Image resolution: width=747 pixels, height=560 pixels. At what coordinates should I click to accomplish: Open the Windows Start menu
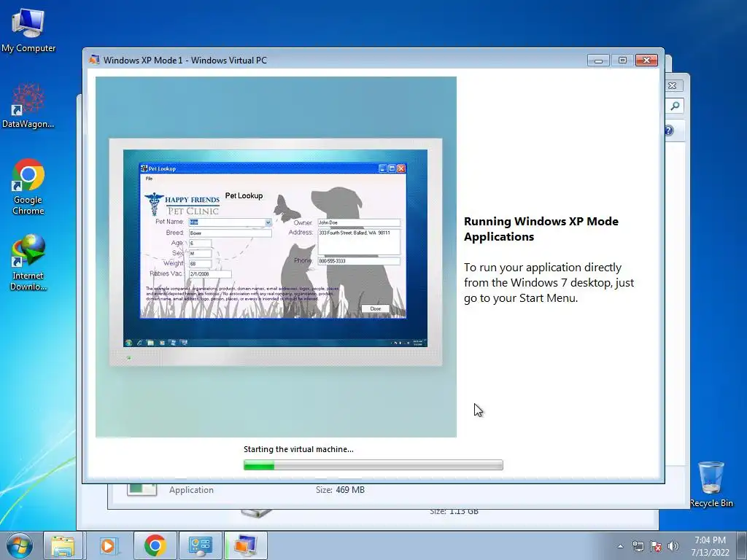pos(20,545)
